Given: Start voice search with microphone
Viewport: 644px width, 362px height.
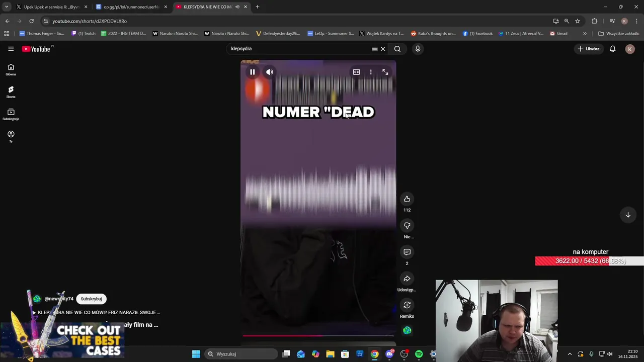Looking at the screenshot, I should 418,49.
